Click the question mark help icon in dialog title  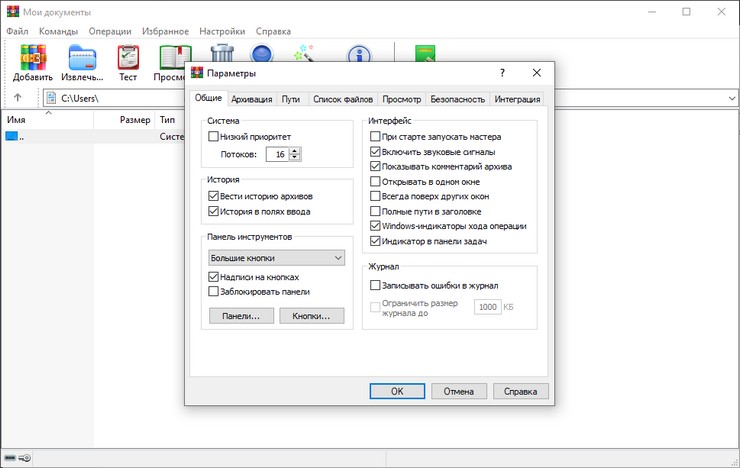(x=502, y=73)
